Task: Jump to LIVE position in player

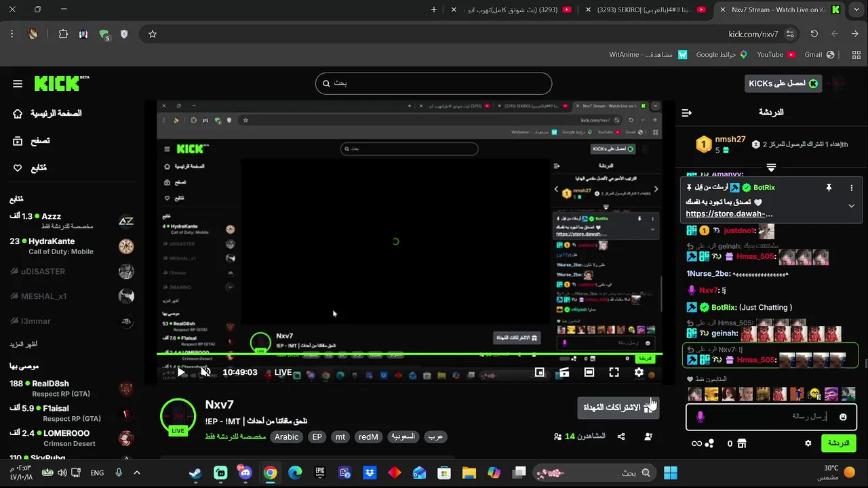Action: [x=283, y=372]
